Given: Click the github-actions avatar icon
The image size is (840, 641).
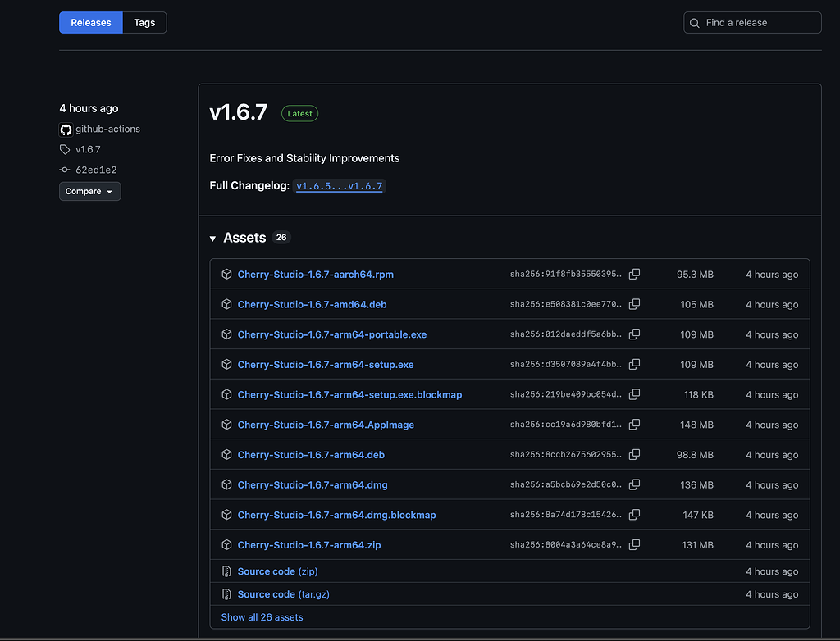Looking at the screenshot, I should coord(66,130).
